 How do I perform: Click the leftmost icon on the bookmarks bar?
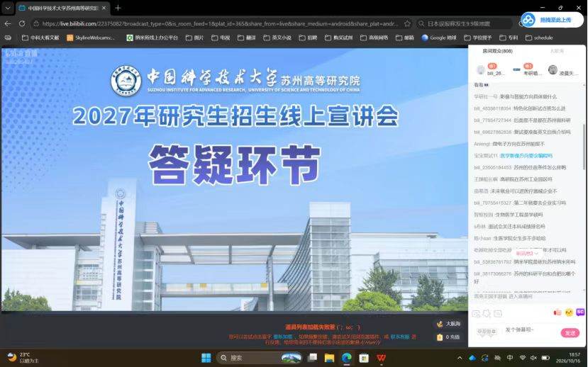click(x=8, y=38)
